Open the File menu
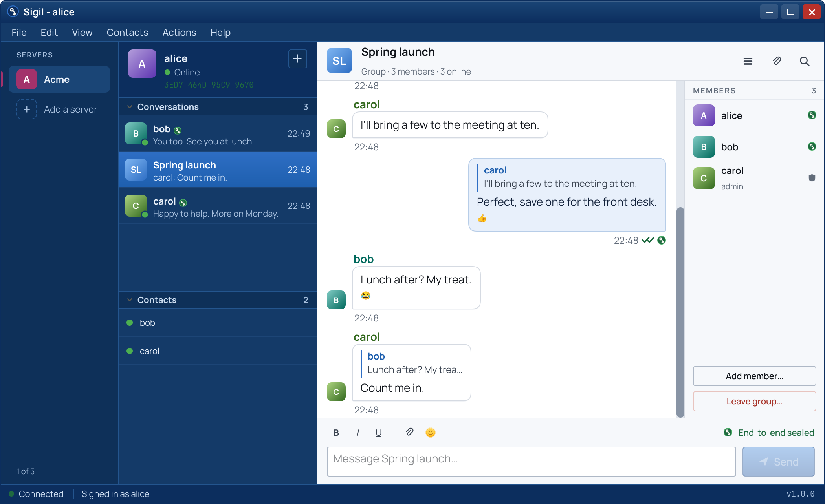This screenshot has height=504, width=825. [19, 32]
